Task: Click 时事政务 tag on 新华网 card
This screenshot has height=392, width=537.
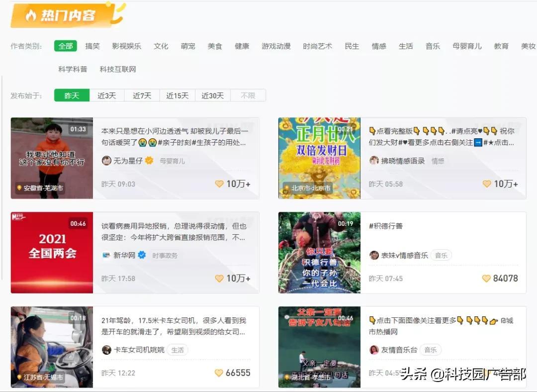Action: point(165,255)
